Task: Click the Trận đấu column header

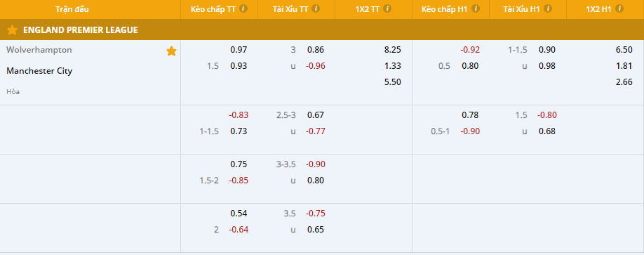Action: point(72,9)
